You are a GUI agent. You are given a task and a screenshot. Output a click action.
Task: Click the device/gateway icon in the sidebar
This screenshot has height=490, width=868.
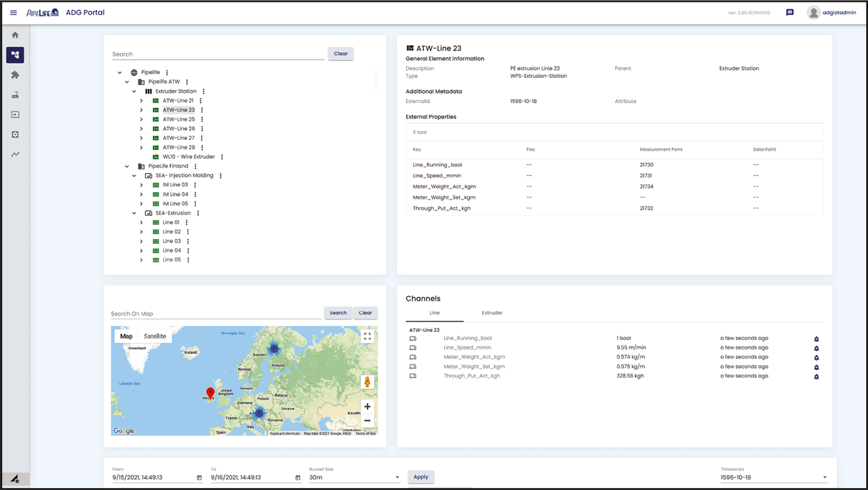[14, 95]
